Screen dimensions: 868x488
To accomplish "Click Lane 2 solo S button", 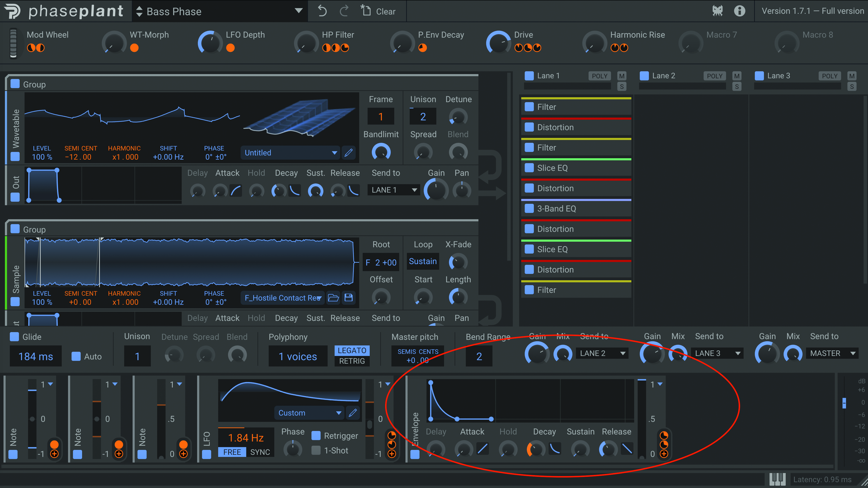I will point(737,86).
